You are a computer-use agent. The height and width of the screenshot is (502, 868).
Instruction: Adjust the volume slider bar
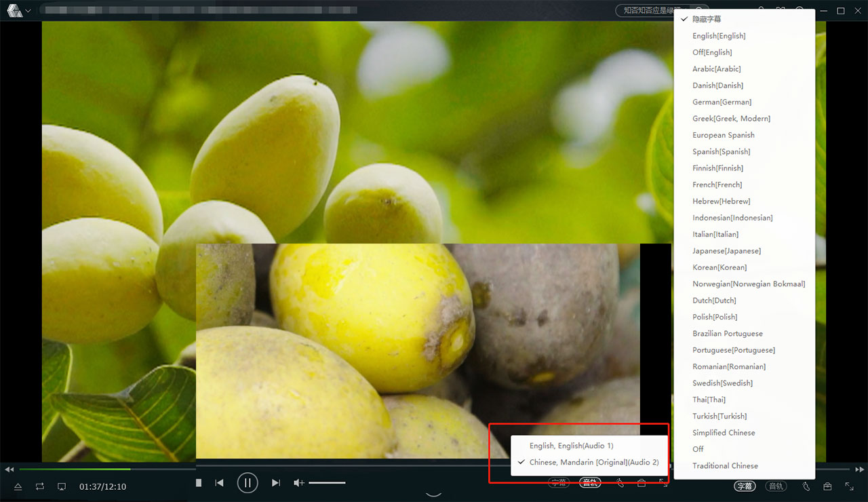coord(327,483)
